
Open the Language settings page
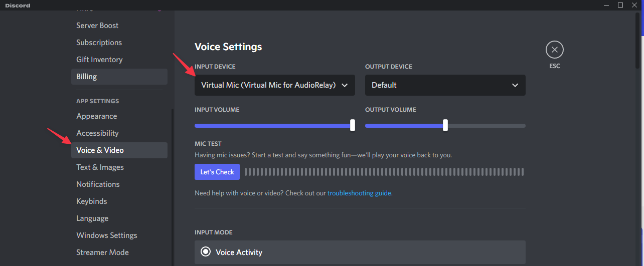[x=92, y=218]
